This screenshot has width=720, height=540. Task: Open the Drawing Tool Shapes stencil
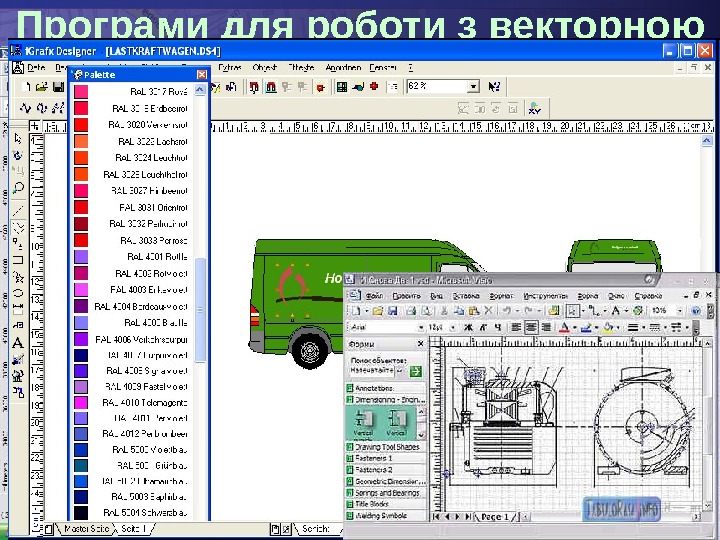385,446
